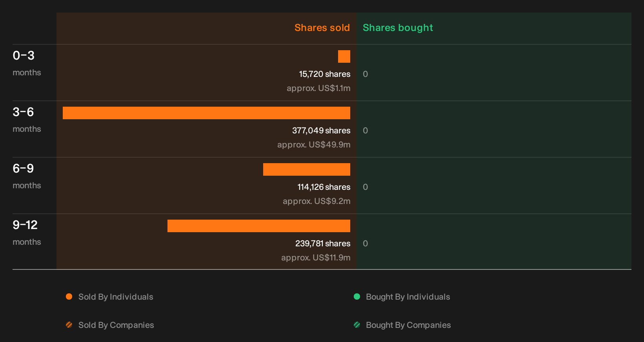Image resolution: width=644 pixels, height=342 pixels.
Task: Click the 15,720 shares value
Action: point(325,74)
